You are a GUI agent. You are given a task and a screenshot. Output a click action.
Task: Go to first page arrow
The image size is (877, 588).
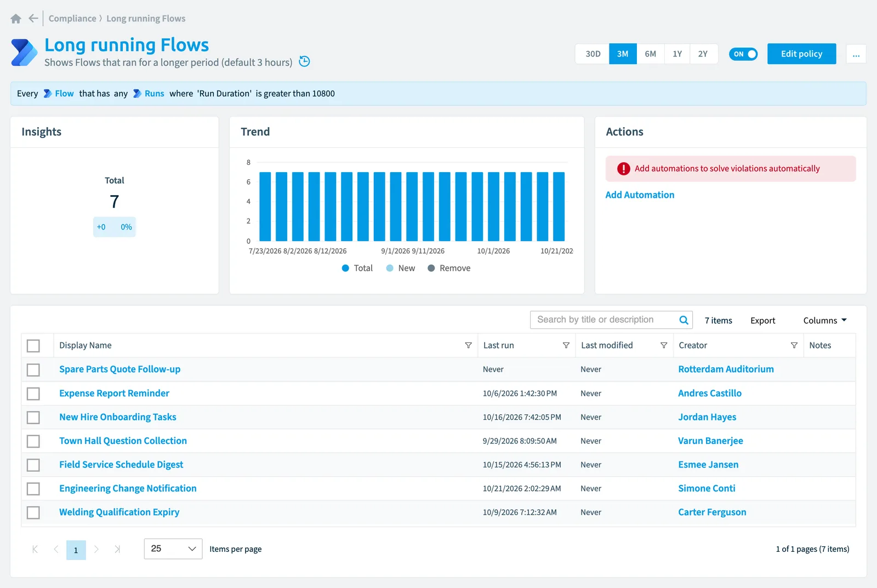point(35,549)
